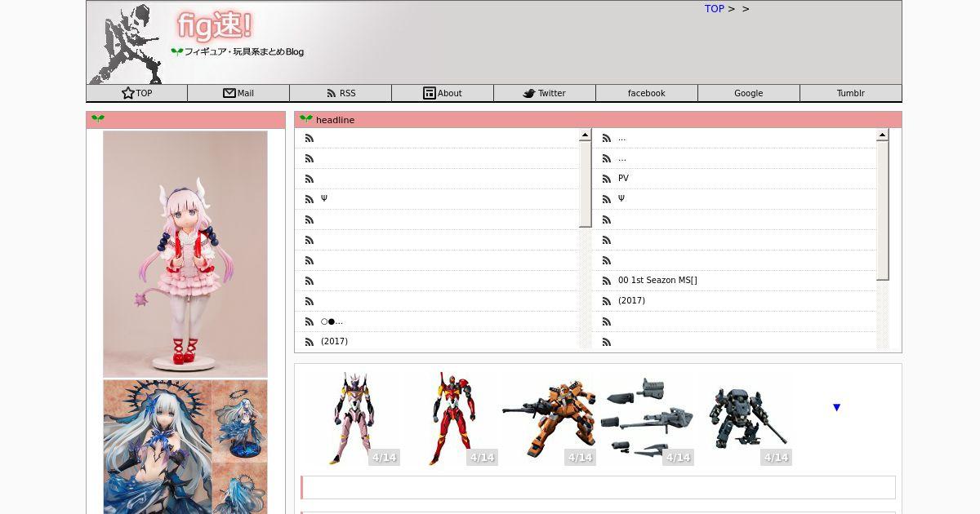Screen dimensions: 980x514
Task: Open the silver-haired figure image in sidebar
Action: tap(185, 447)
